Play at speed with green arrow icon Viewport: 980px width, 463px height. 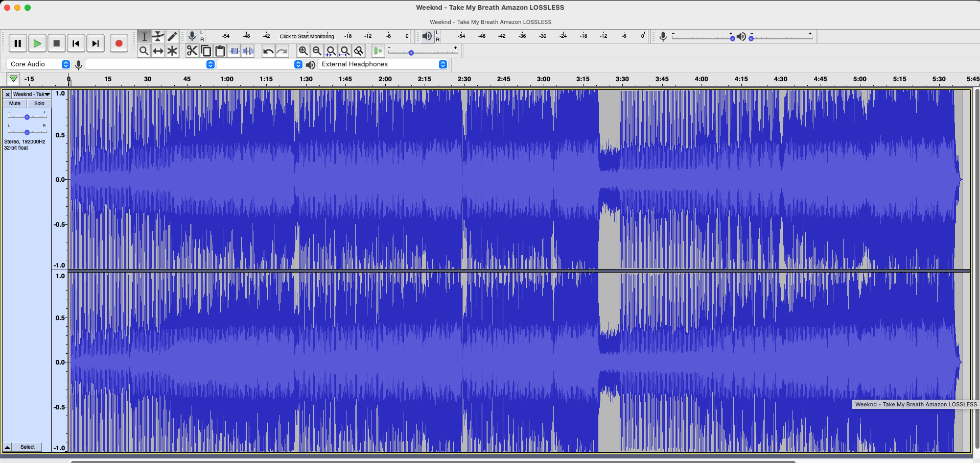[x=378, y=51]
